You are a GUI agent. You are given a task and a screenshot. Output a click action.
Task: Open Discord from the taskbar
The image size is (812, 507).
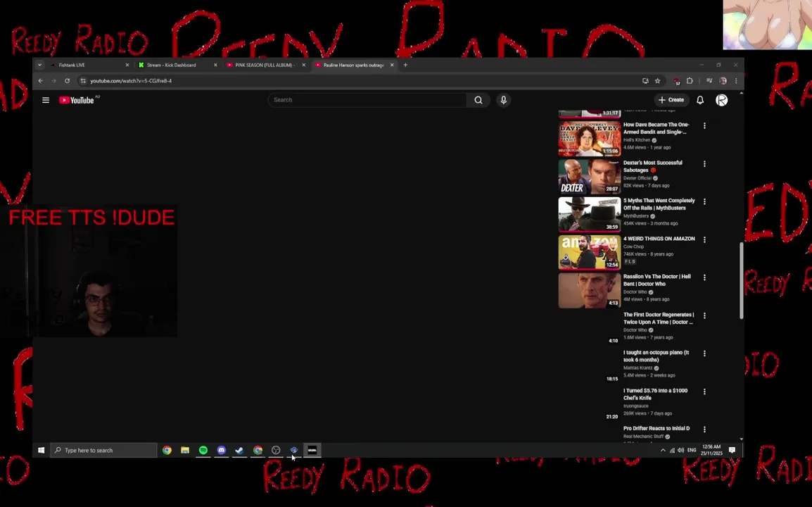point(221,450)
